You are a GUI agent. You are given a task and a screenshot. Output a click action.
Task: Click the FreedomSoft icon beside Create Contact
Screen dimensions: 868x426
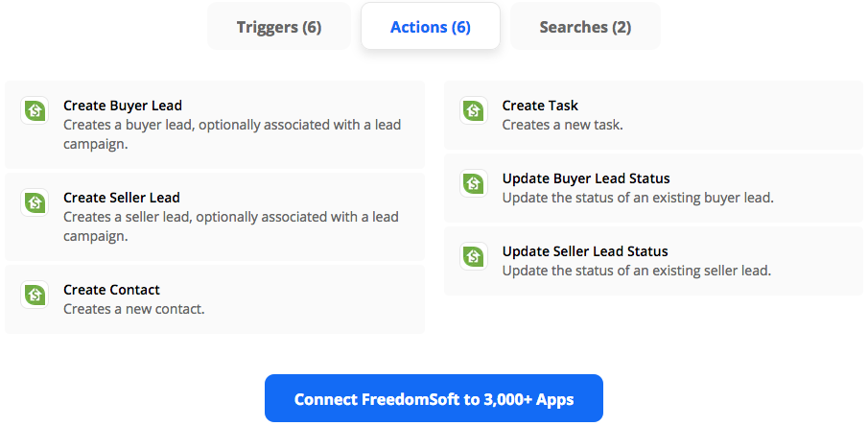pyautogui.click(x=35, y=296)
